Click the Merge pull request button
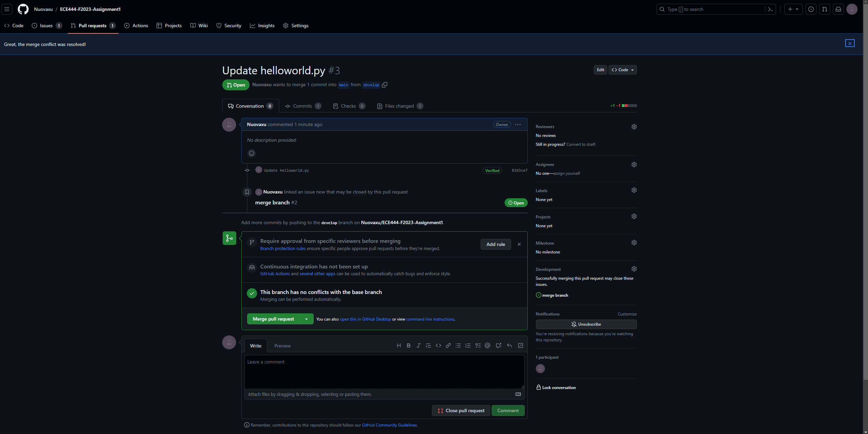 point(273,319)
